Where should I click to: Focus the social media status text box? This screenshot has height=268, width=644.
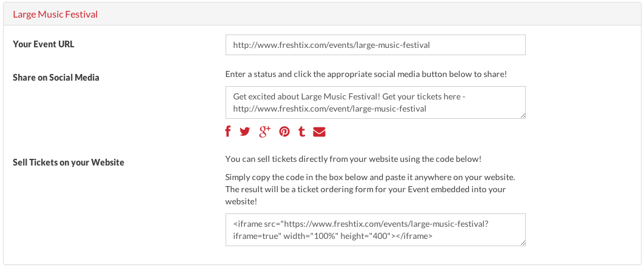click(375, 102)
